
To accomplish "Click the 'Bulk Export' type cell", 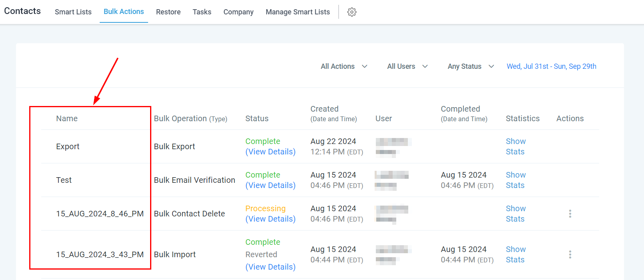I will (175, 146).
